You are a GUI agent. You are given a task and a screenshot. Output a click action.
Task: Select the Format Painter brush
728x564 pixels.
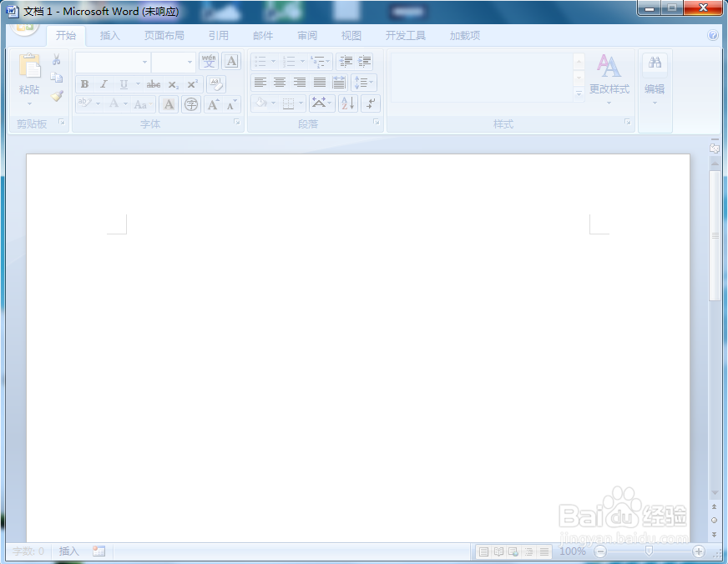tap(57, 96)
